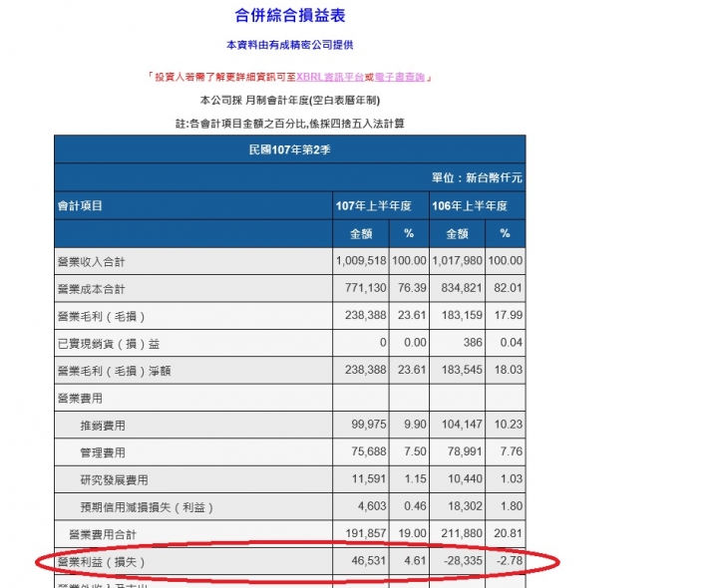Click the 會計項目 column header
718x588 pixels.
point(80,206)
